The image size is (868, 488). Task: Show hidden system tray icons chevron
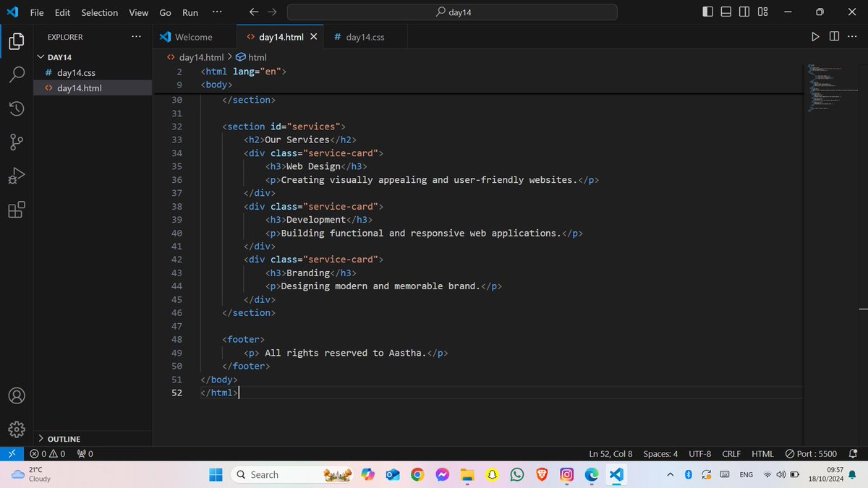click(x=671, y=474)
